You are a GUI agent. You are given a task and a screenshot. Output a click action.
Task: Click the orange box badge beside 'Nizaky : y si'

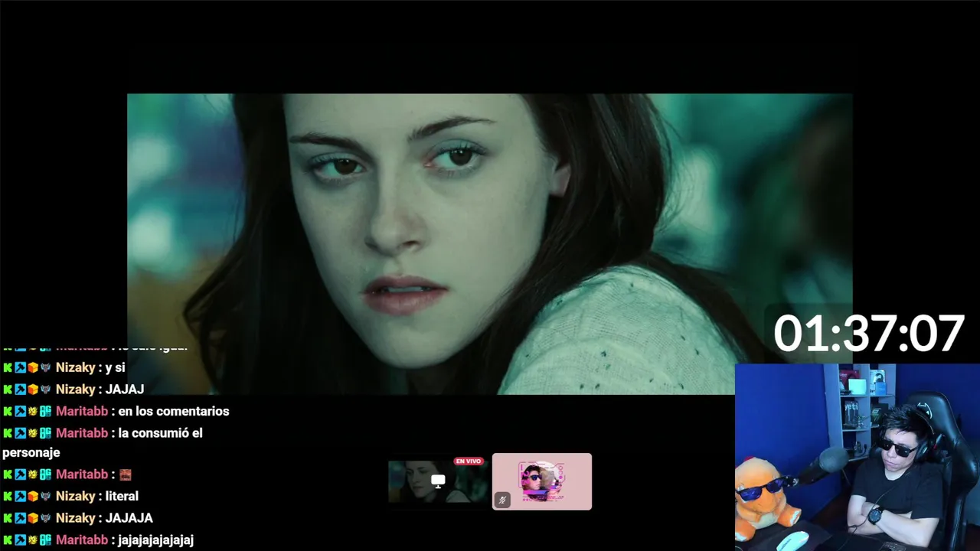(33, 367)
